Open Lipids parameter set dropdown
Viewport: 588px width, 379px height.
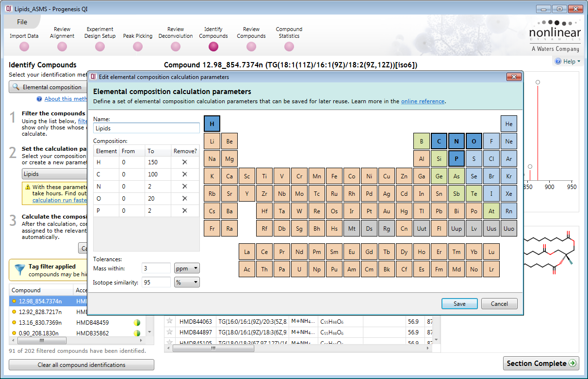point(54,174)
